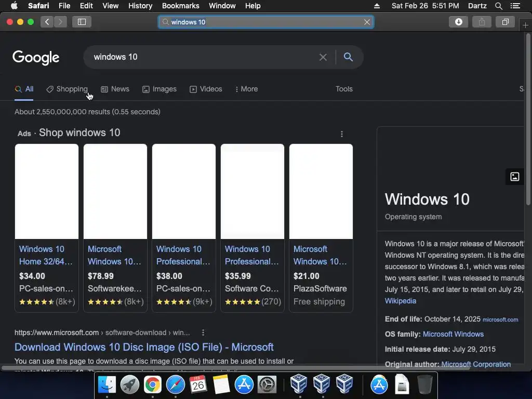Show Safari downloads
532x399 pixels.
(458, 22)
